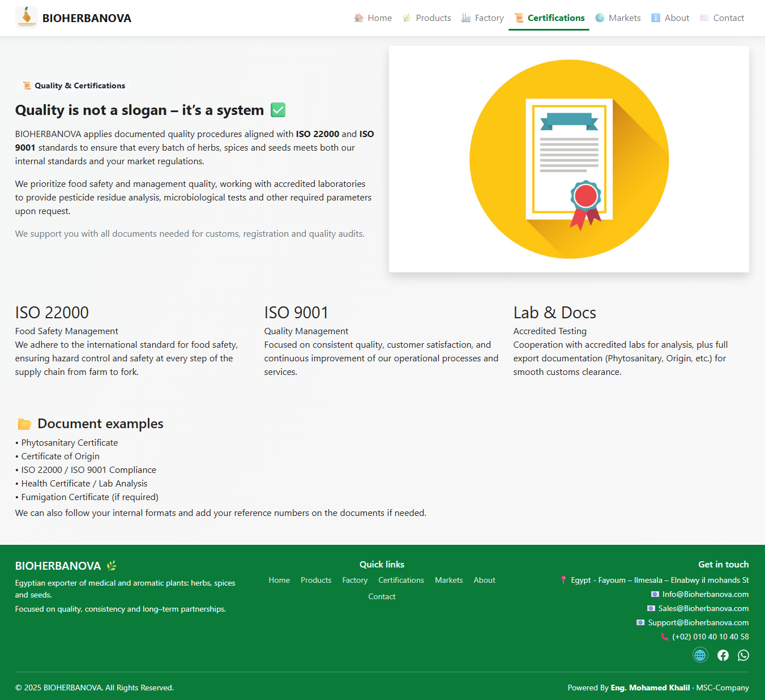
Task: Click the BIOHERBANOVA logo icon in header
Action: pyautogui.click(x=27, y=18)
